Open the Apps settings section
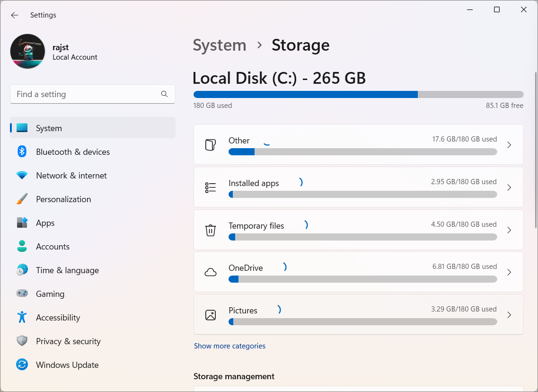The height and width of the screenshot is (392, 538). (x=45, y=223)
